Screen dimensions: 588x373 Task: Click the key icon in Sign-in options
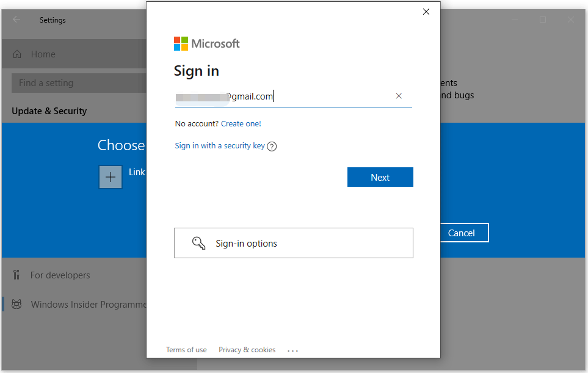click(x=198, y=243)
